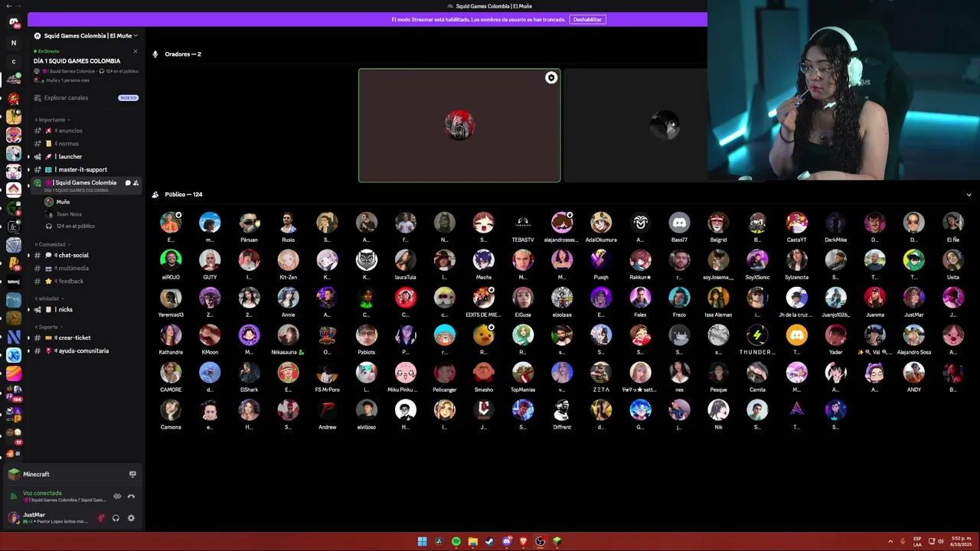This screenshot has height=551, width=980.
Task: Open taskbar clock showing 5:52 p. m.
Action: (x=962, y=542)
